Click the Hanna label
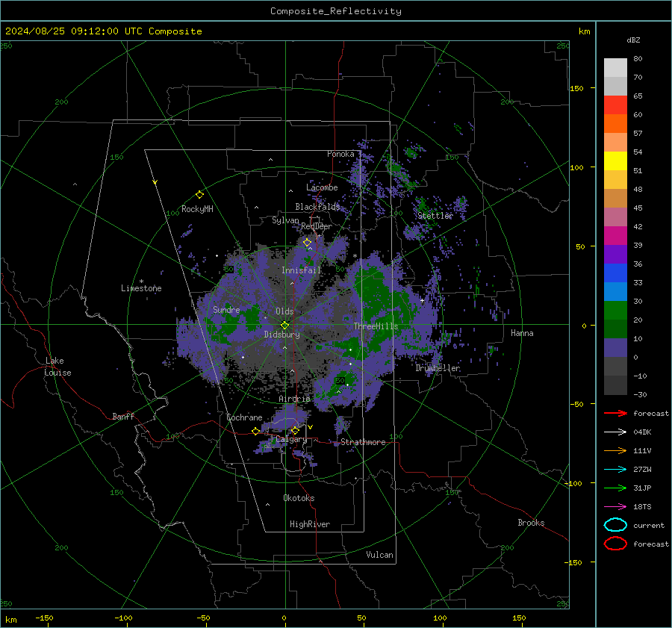 522,333
